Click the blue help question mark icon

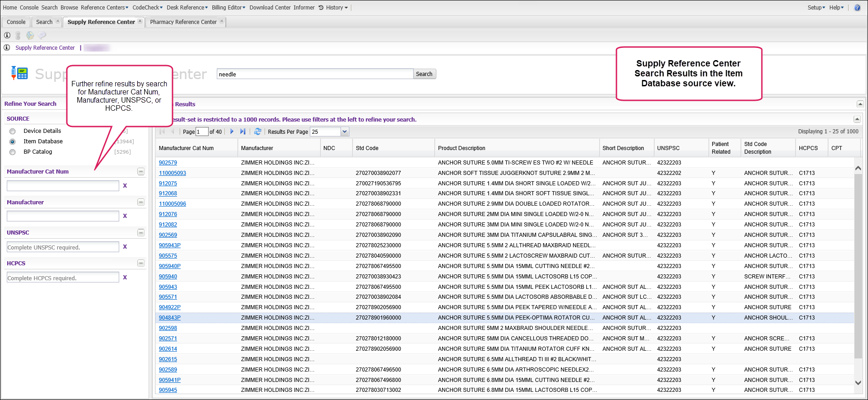point(857,8)
